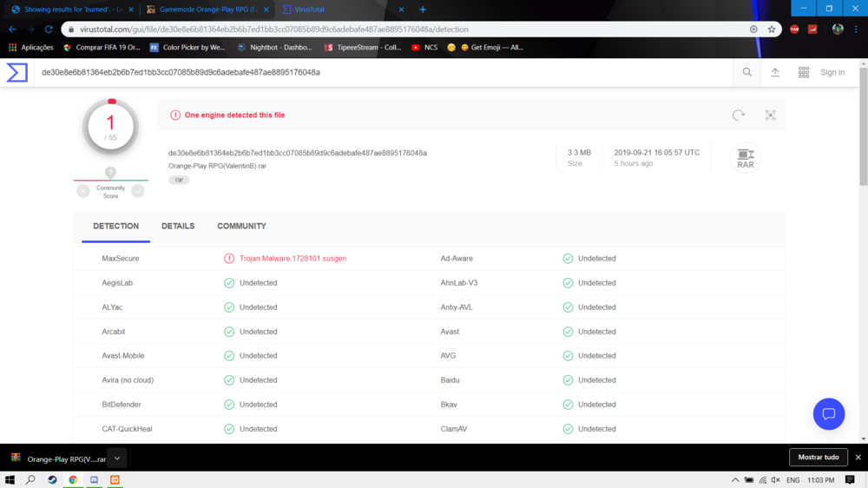
Task: Switch to the 'Showing results for burned' tab
Action: (73, 10)
